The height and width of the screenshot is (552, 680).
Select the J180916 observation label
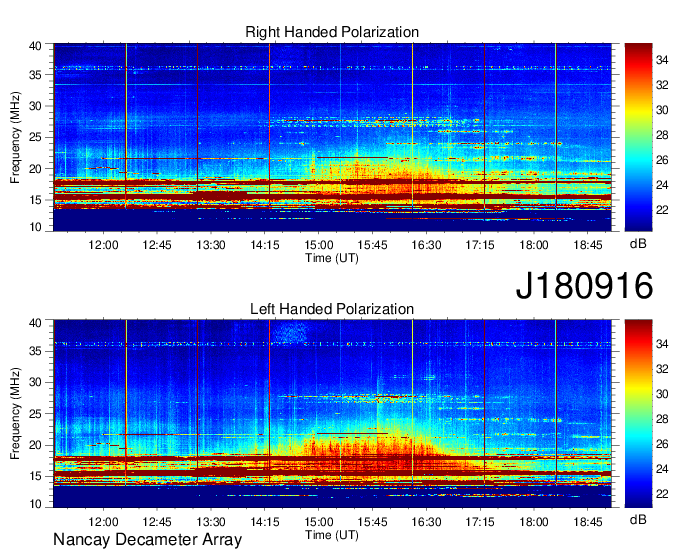pos(584,285)
